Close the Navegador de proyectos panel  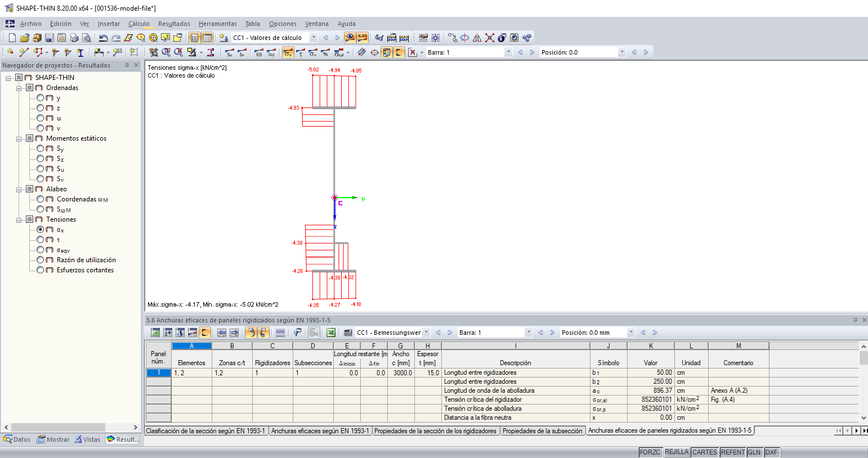[136, 65]
